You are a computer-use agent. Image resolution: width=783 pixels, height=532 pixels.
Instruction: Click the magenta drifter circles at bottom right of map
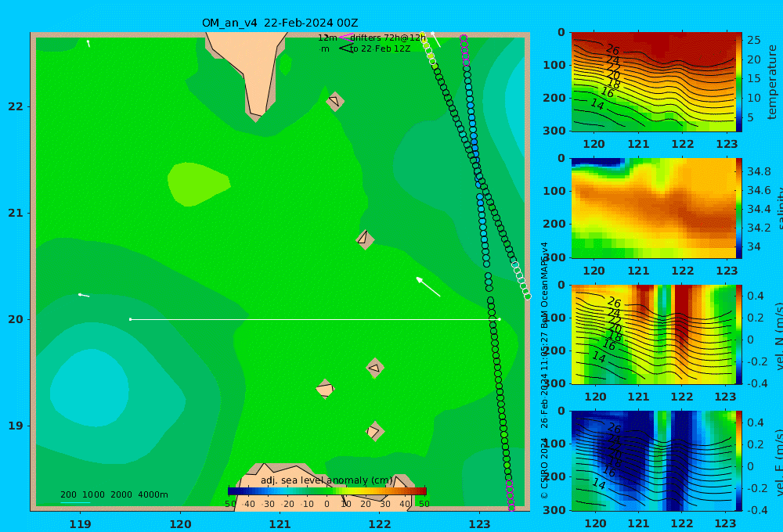[x=510, y=495]
